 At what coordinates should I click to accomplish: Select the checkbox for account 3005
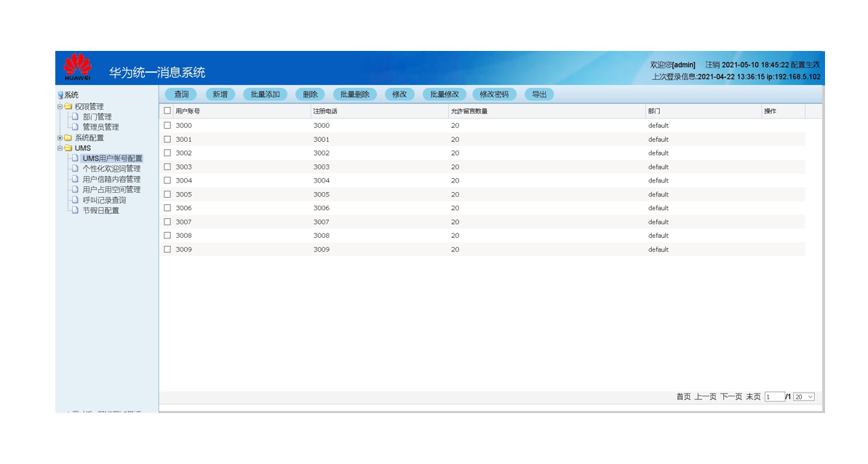pos(167,194)
